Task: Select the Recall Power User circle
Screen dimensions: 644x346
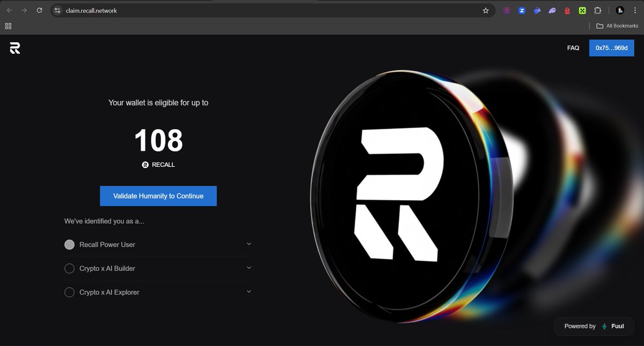Action: coord(69,245)
